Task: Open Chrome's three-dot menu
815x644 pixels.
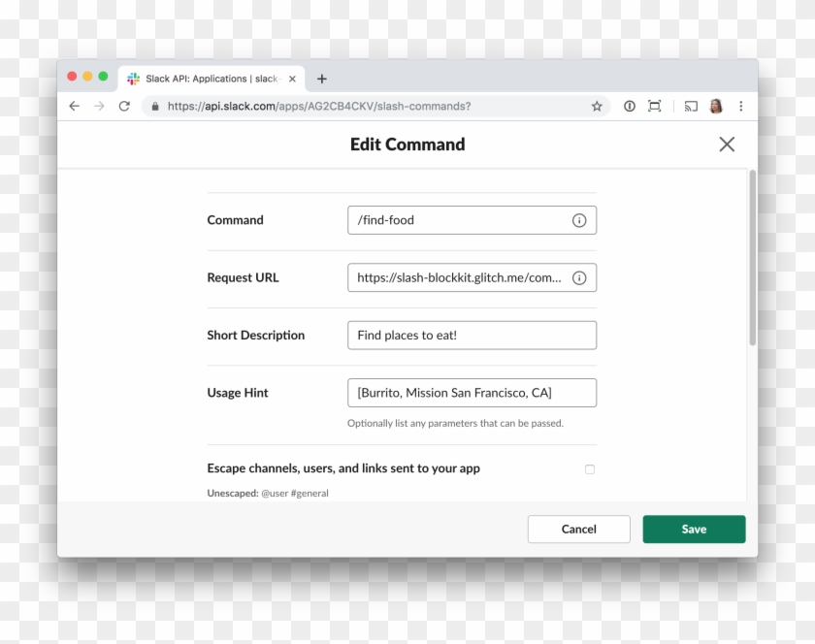Action: pos(741,107)
